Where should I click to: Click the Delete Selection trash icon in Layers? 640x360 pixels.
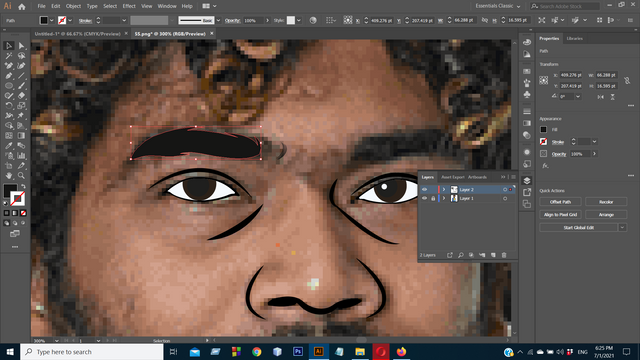tap(504, 255)
